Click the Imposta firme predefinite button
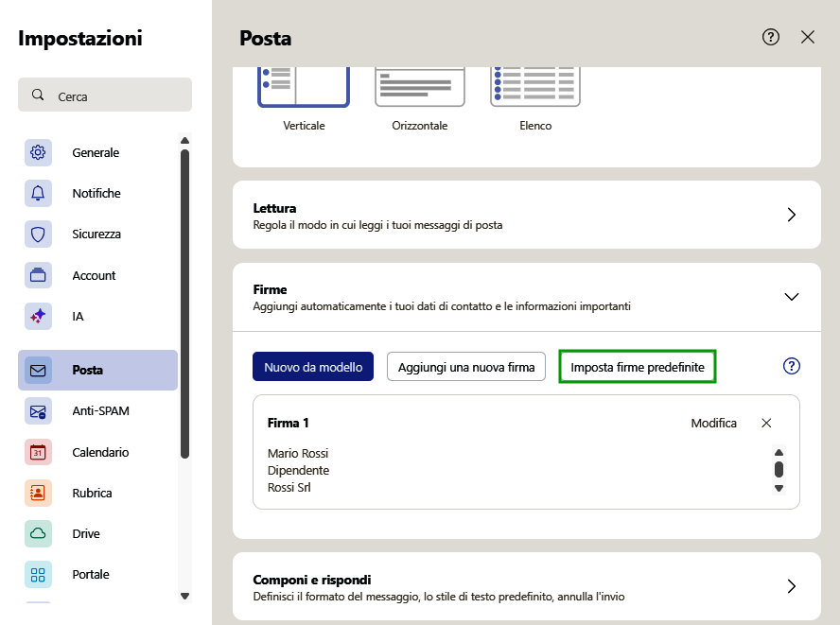Screen dimensions: 840x625 637,366
